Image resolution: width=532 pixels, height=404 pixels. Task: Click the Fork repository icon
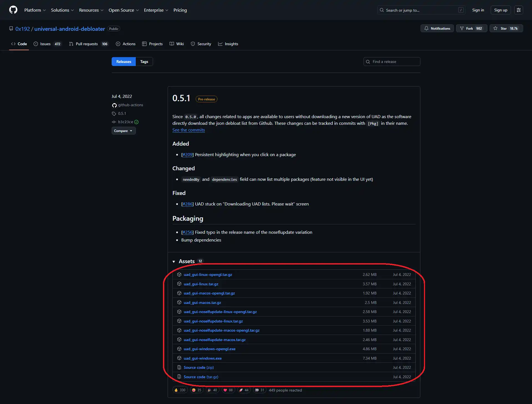[462, 28]
